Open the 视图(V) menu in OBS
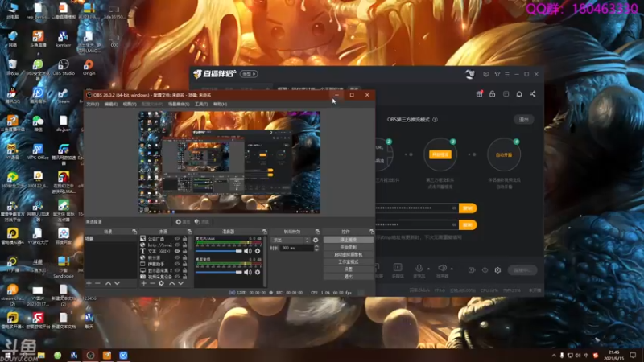This screenshot has height=362, width=644. click(130, 105)
